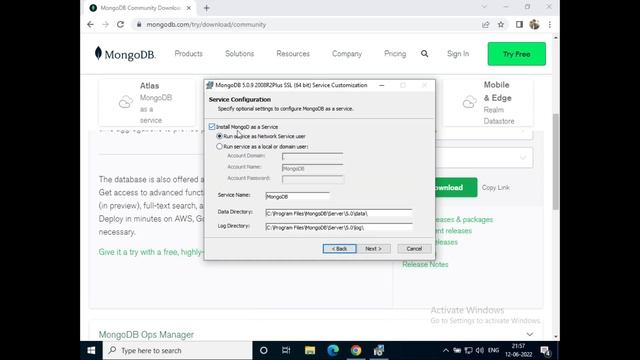The image size is (640, 360).
Task: Open the Solutions menu
Action: (240, 54)
